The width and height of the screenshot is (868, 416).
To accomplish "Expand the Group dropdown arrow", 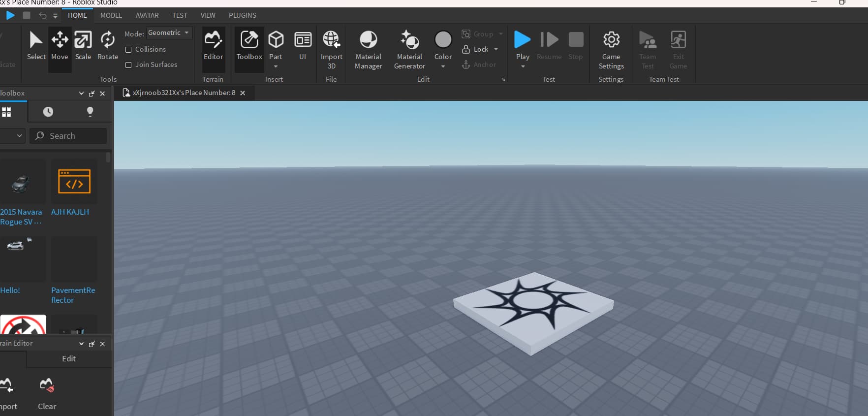I will click(501, 34).
